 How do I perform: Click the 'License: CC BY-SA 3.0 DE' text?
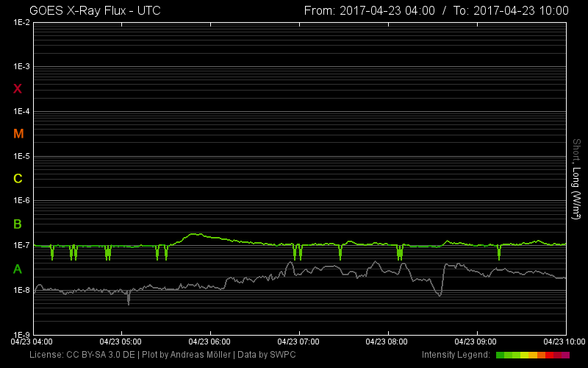click(x=82, y=355)
